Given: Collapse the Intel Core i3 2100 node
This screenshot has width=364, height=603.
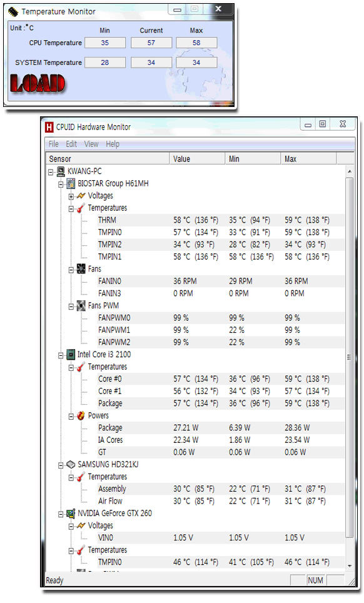Looking at the screenshot, I should click(x=61, y=355).
